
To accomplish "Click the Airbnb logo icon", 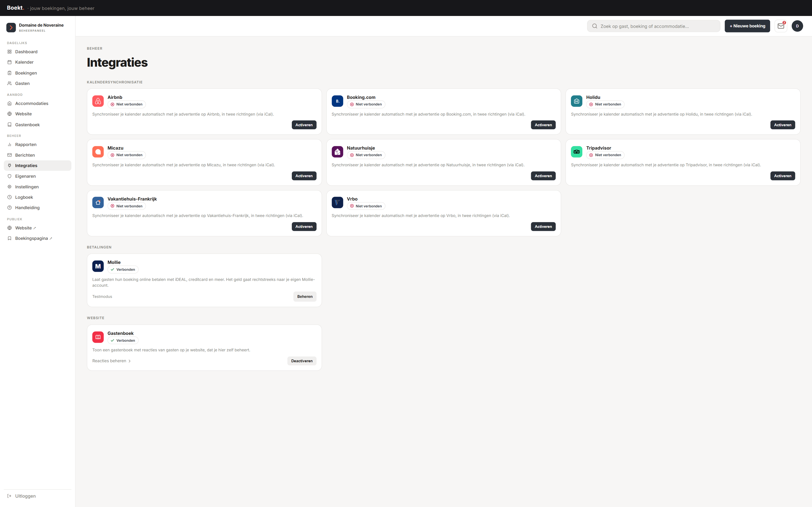I will pyautogui.click(x=98, y=101).
